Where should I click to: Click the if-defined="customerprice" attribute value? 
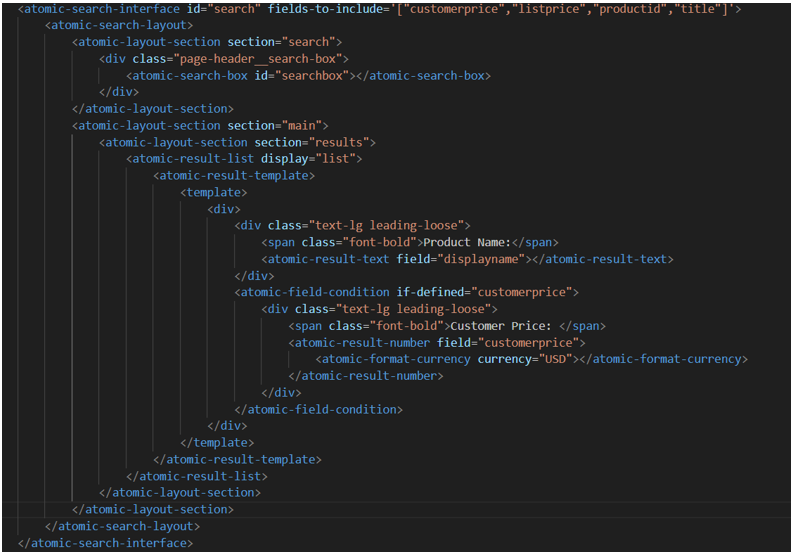point(521,292)
